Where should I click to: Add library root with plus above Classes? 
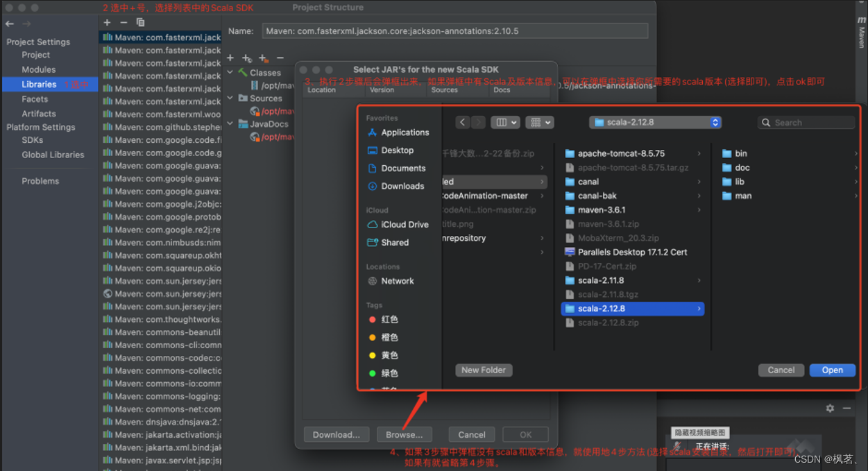point(230,58)
